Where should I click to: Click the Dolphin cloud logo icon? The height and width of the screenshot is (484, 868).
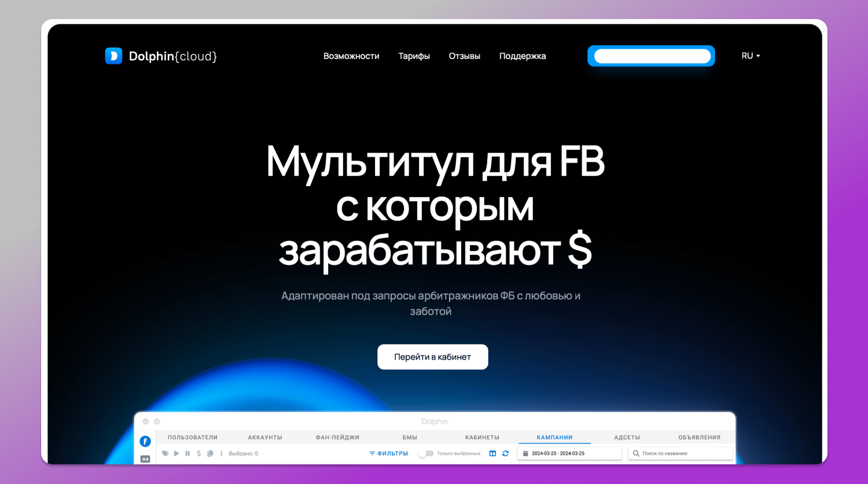pyautogui.click(x=113, y=56)
